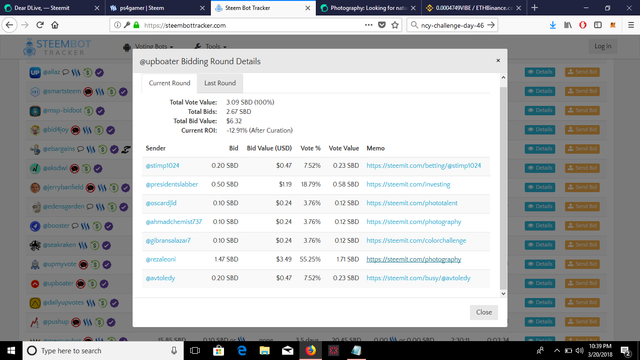Switch to the Last Round tab

tap(220, 83)
